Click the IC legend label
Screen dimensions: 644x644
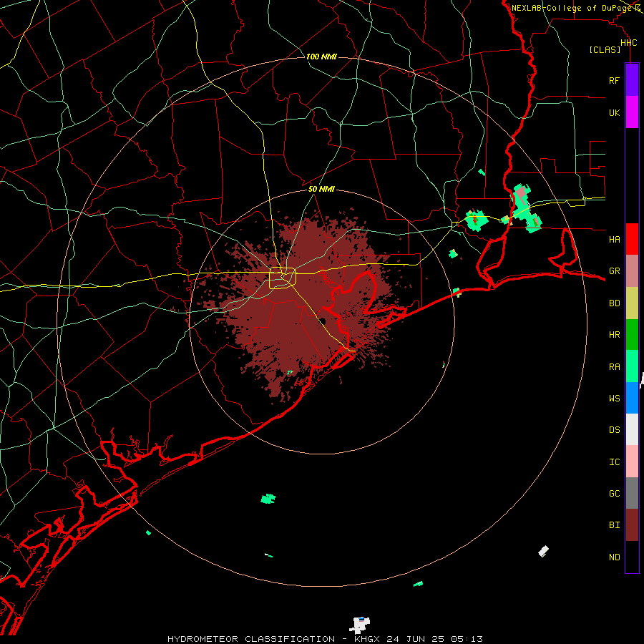[615, 462]
